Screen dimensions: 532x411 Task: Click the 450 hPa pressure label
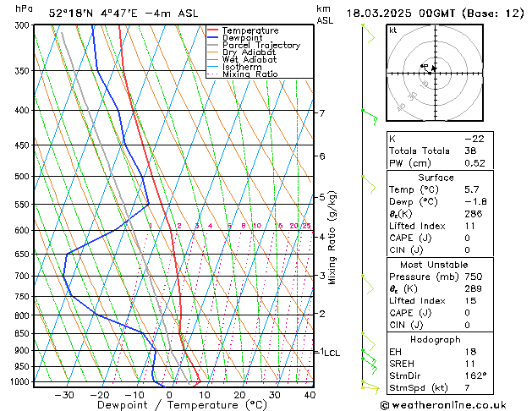click(x=24, y=145)
